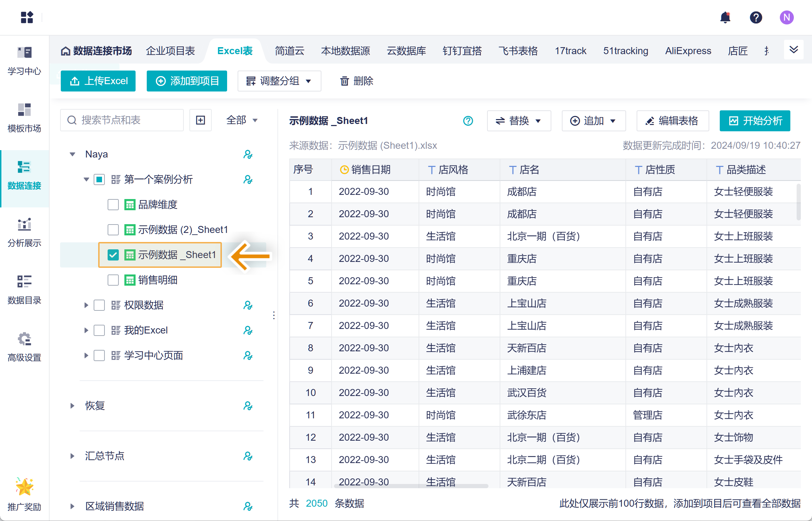
Task: Click the 删除 button
Action: [x=357, y=81]
